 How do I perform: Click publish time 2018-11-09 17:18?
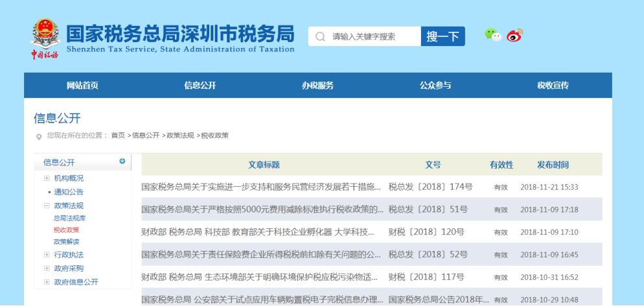[549, 209]
